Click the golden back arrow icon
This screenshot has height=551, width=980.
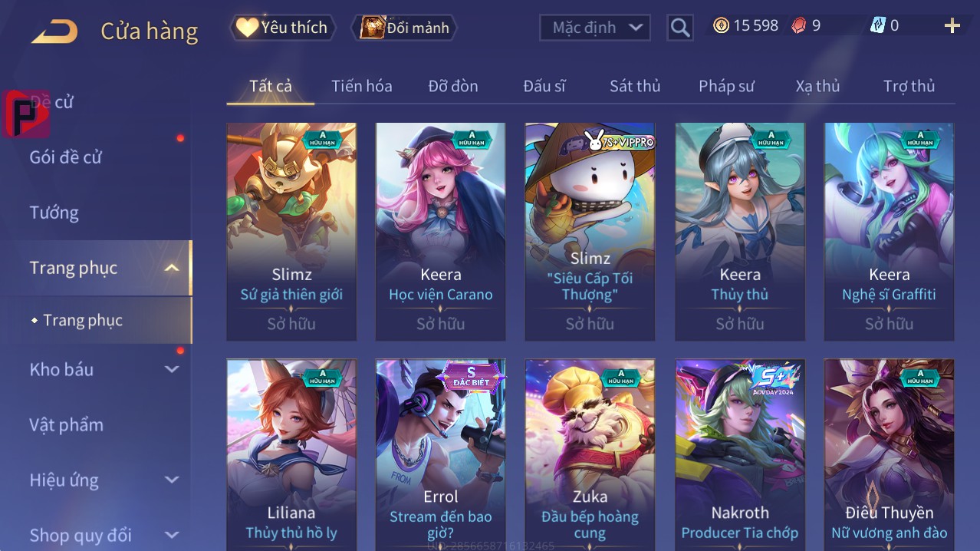tap(54, 31)
